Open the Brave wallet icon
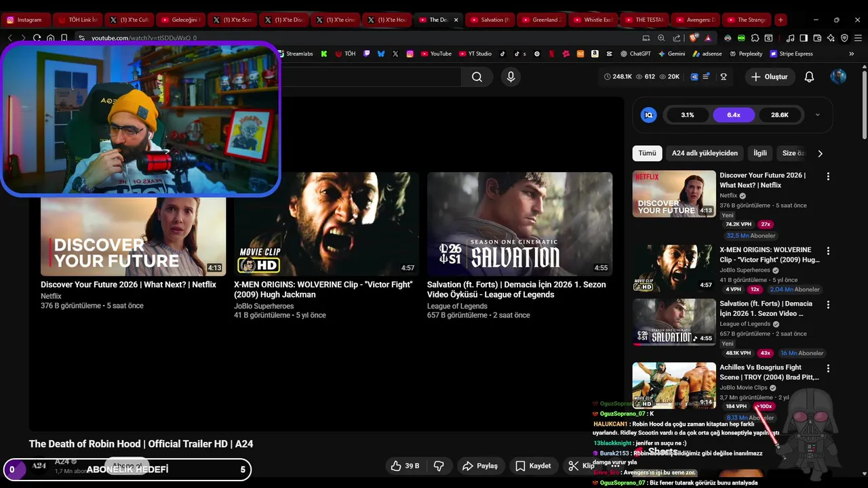 (x=817, y=38)
